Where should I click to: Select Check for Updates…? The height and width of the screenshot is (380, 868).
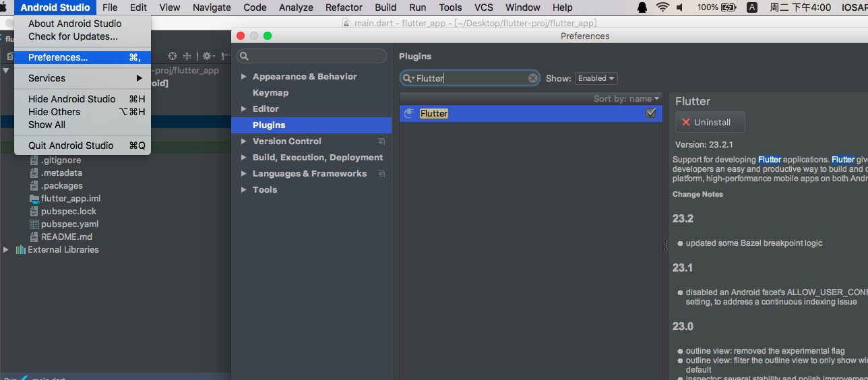(82, 36)
